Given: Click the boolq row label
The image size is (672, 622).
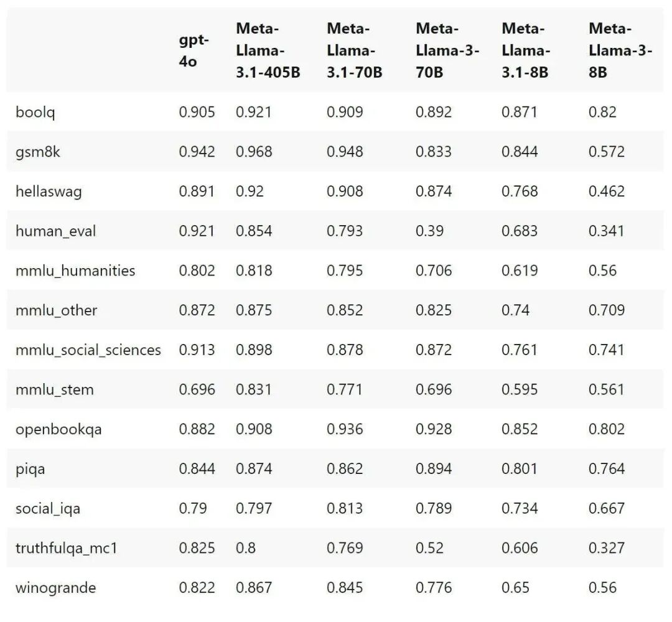Looking at the screenshot, I should pyautogui.click(x=35, y=113).
